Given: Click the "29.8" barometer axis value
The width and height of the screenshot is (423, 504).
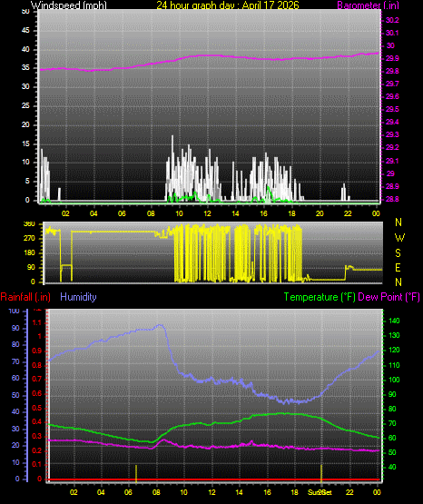Looking at the screenshot, I should click(392, 71).
